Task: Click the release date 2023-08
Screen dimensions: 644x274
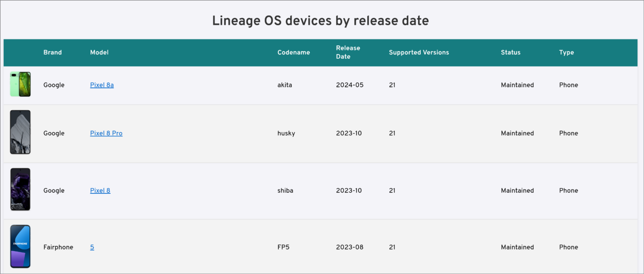Action: (350, 247)
